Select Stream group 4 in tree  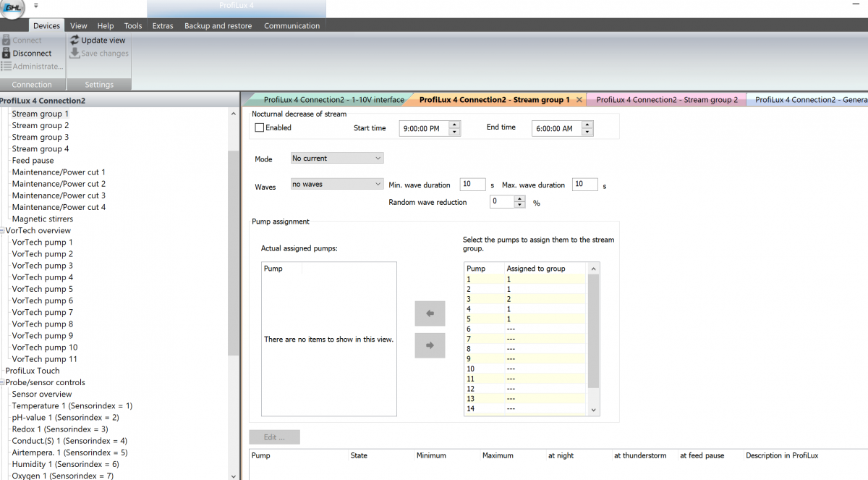point(41,149)
